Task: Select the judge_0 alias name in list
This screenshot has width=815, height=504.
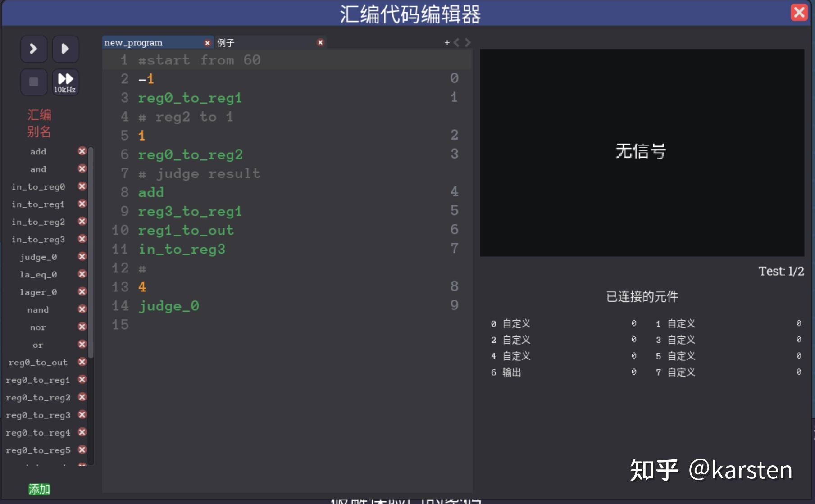Action: (x=38, y=257)
